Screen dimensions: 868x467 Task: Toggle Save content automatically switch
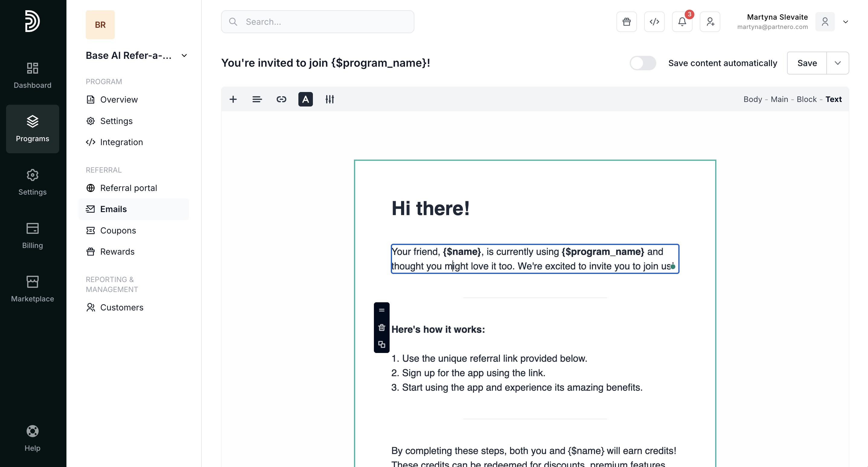643,63
